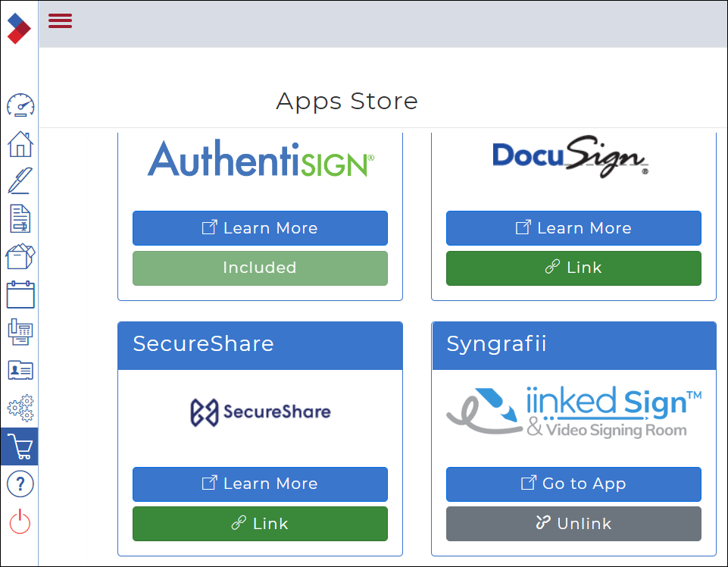This screenshot has height=567, width=728.
Task: Click the open box icon in sidebar
Action: tap(20, 257)
